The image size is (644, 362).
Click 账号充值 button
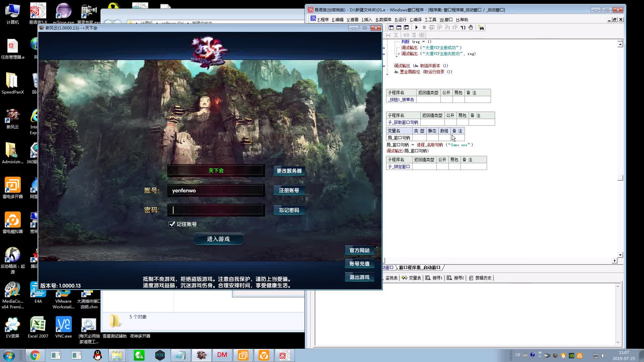pos(360,263)
